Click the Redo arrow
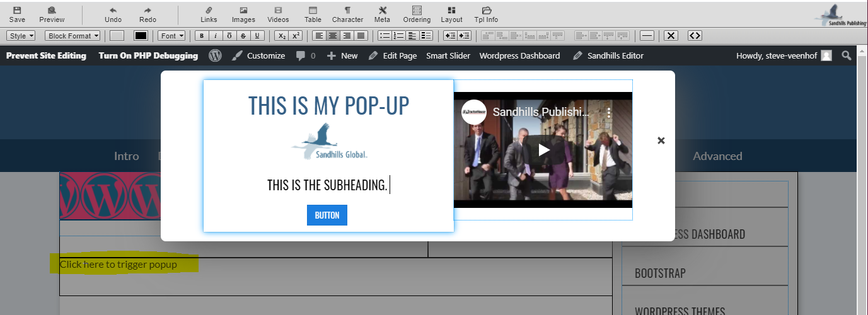The height and width of the screenshot is (315, 868). pos(148,14)
